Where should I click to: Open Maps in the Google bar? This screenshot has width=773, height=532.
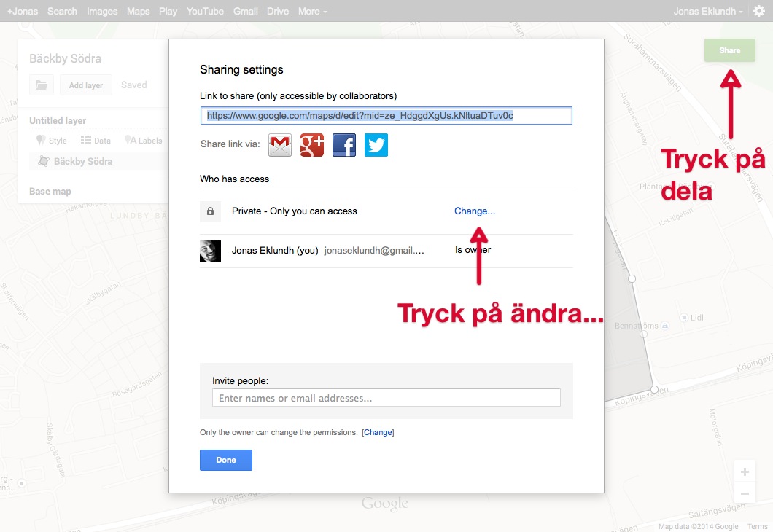coord(138,11)
